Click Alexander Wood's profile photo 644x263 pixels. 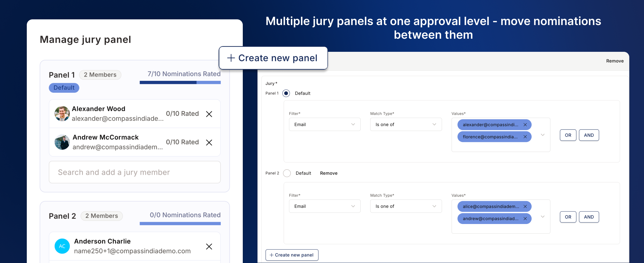click(x=62, y=114)
